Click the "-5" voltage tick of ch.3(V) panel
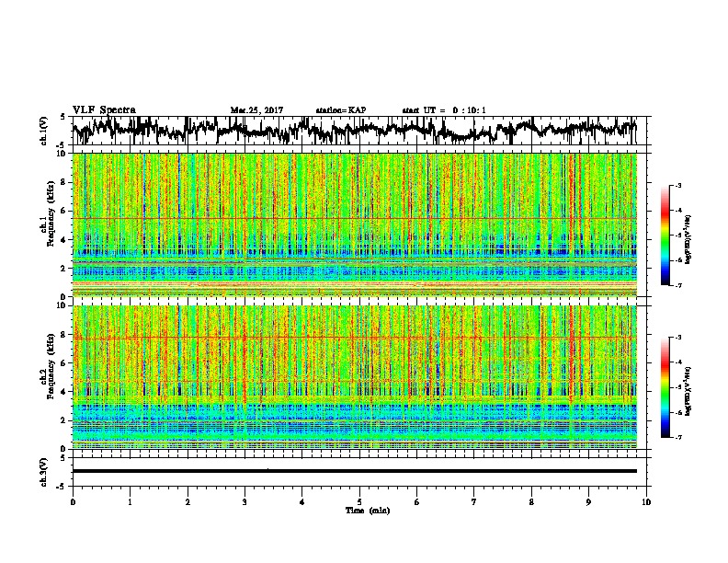The image size is (728, 563). [62, 486]
